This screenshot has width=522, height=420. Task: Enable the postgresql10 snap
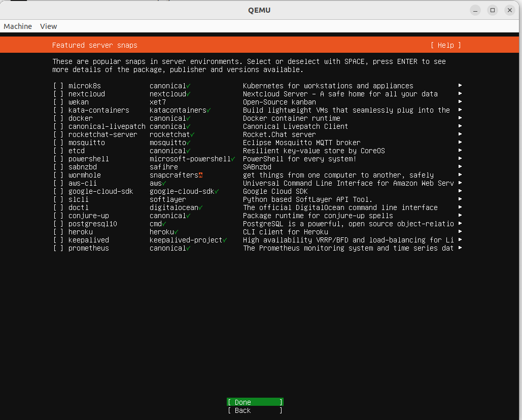tap(58, 224)
